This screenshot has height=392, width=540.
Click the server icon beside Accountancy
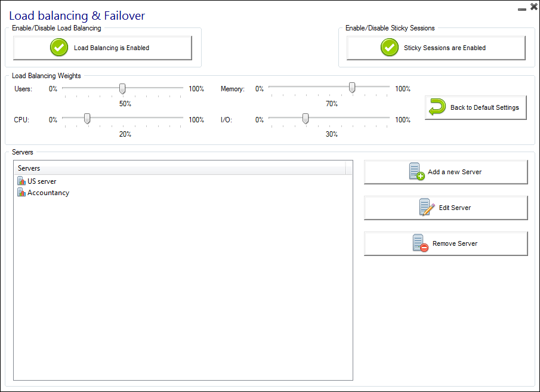click(20, 193)
